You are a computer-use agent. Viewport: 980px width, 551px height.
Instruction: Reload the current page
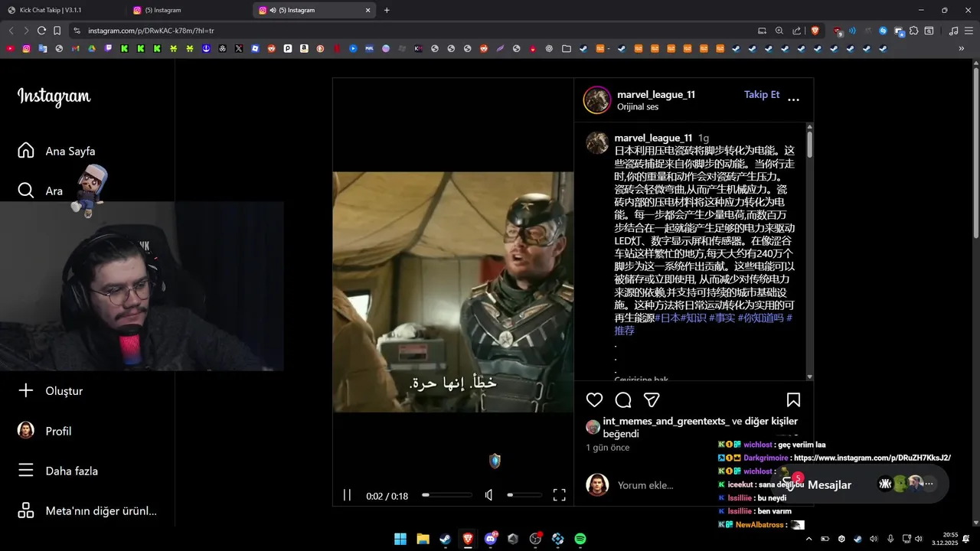(x=41, y=31)
